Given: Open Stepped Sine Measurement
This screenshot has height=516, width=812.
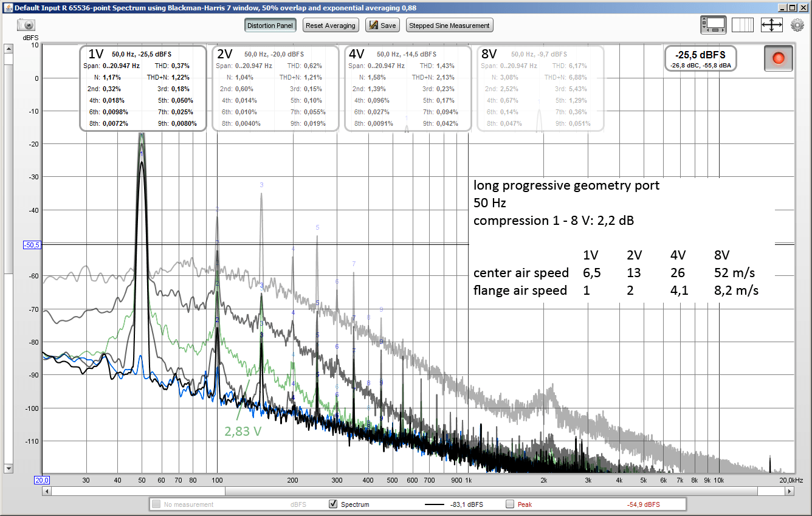Looking at the screenshot, I should tap(449, 26).
